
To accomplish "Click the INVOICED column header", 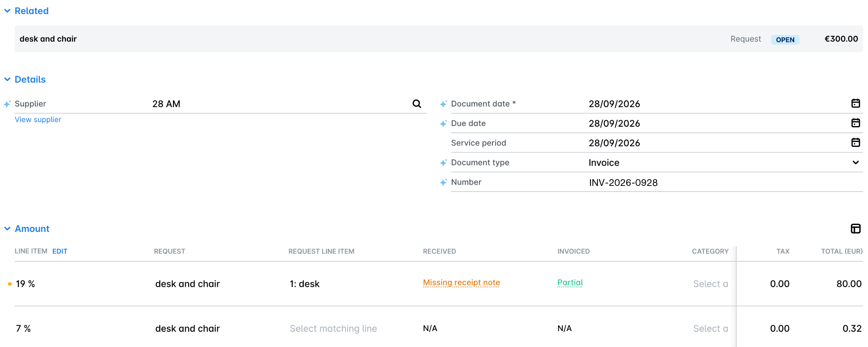I will pos(573,251).
